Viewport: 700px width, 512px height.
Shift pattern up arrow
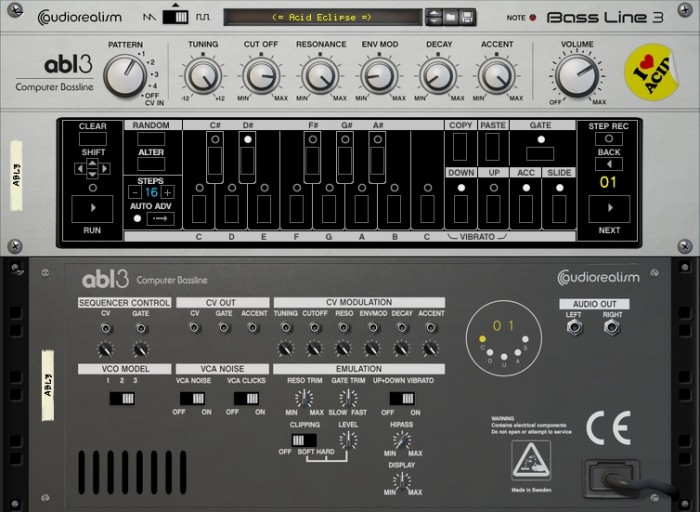point(92,163)
